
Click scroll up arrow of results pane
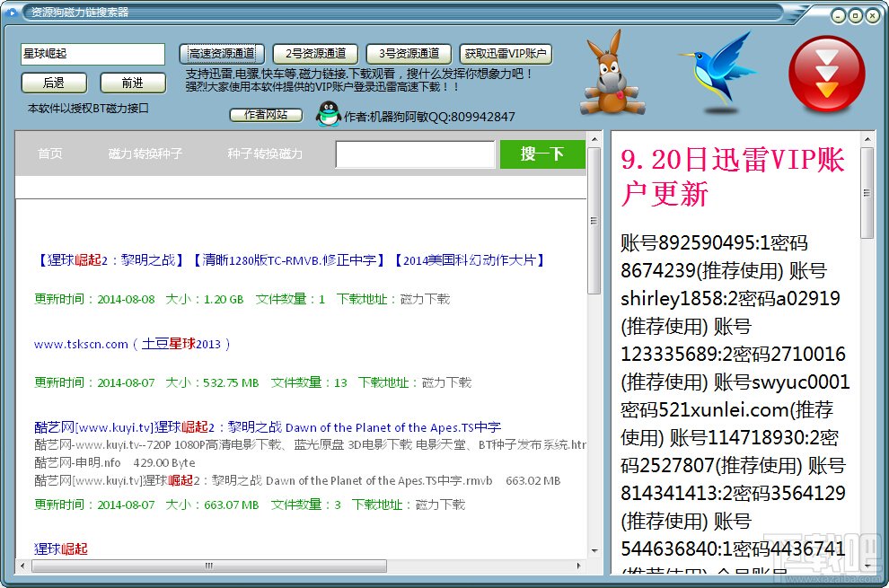594,139
